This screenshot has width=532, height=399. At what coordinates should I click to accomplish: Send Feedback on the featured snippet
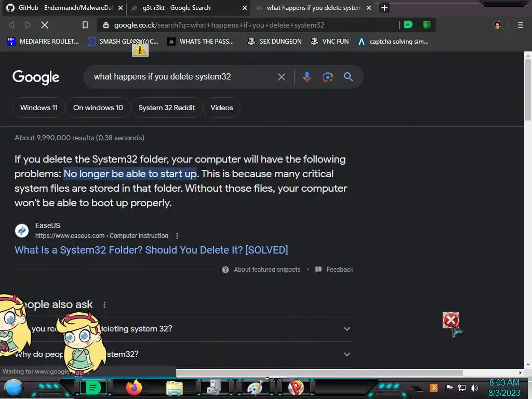click(x=340, y=270)
